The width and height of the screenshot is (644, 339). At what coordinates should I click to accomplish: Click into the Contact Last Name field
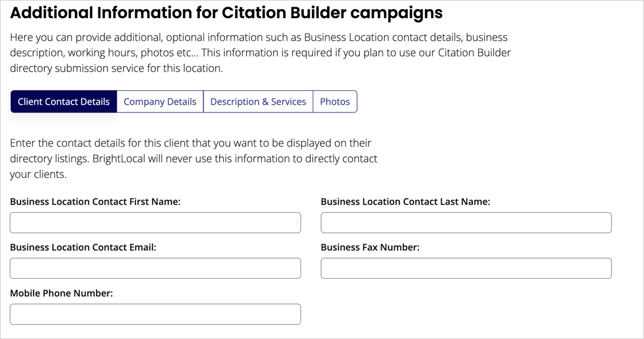pos(466,222)
